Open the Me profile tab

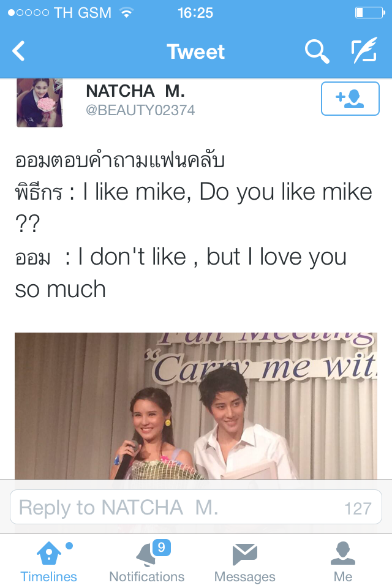[343, 562]
